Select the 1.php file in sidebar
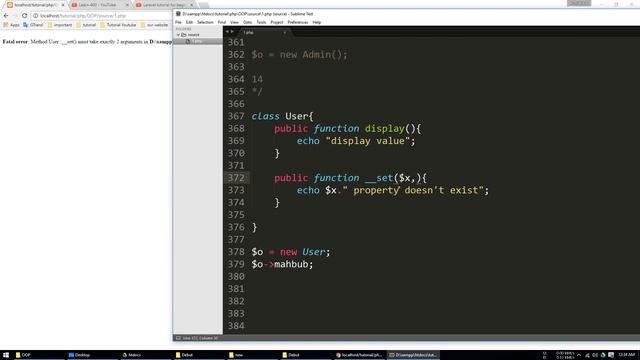640x360 pixels. pos(197,41)
